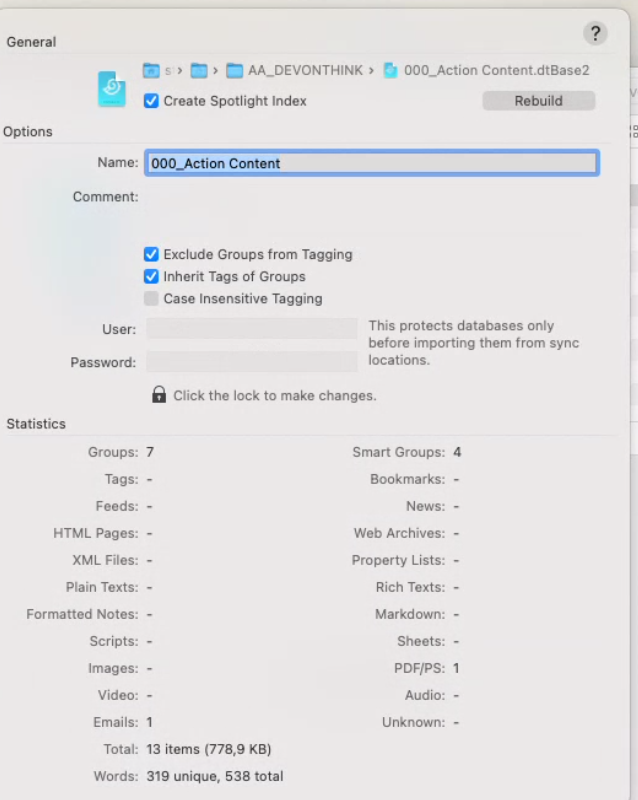Click the 'Click the lock to make changes' text
Viewport: 638px width, 800px height.
274,396
